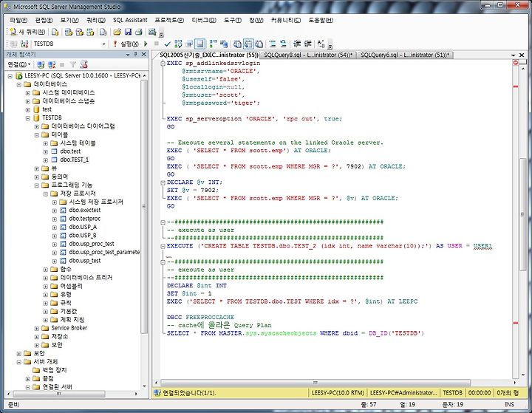
Task: Select the dbo.exectest procedure
Action: click(x=85, y=211)
